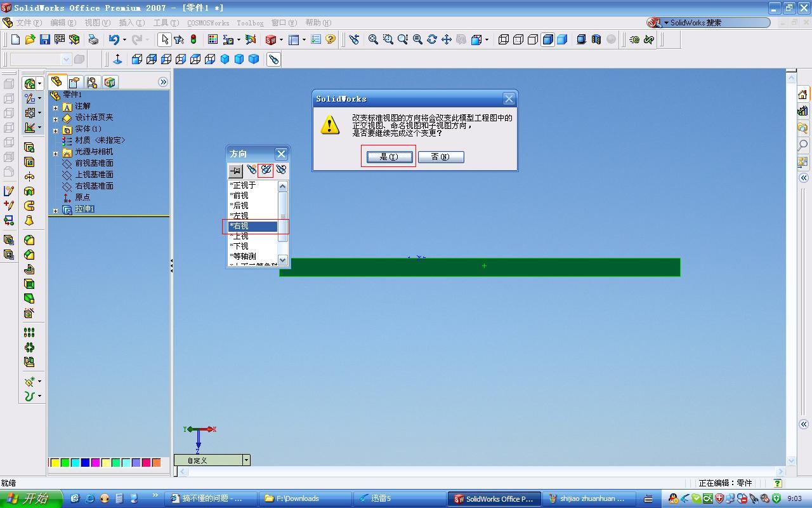
Task: Toggle Hidden Lines Removed display
Action: click(x=533, y=39)
